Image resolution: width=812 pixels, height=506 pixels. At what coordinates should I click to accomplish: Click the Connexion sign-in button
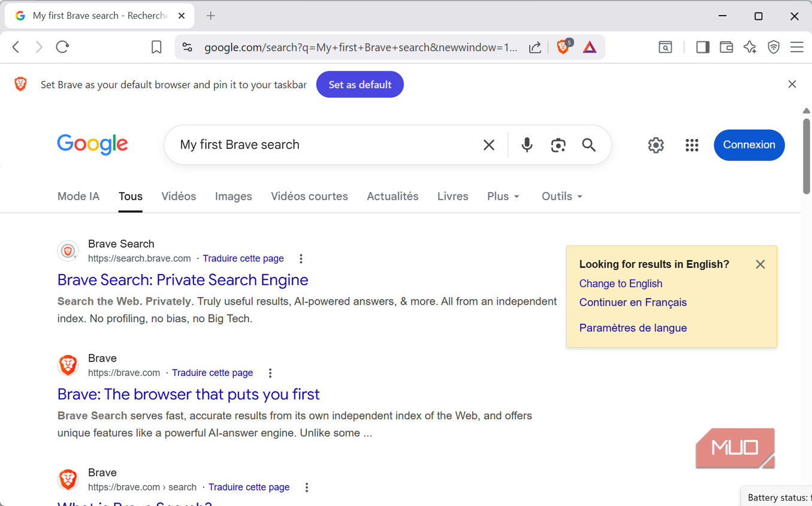749,145
